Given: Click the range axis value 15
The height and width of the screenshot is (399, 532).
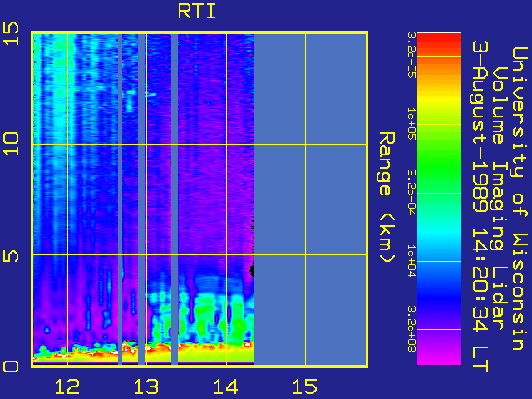Looking at the screenshot, I should coord(11,33).
